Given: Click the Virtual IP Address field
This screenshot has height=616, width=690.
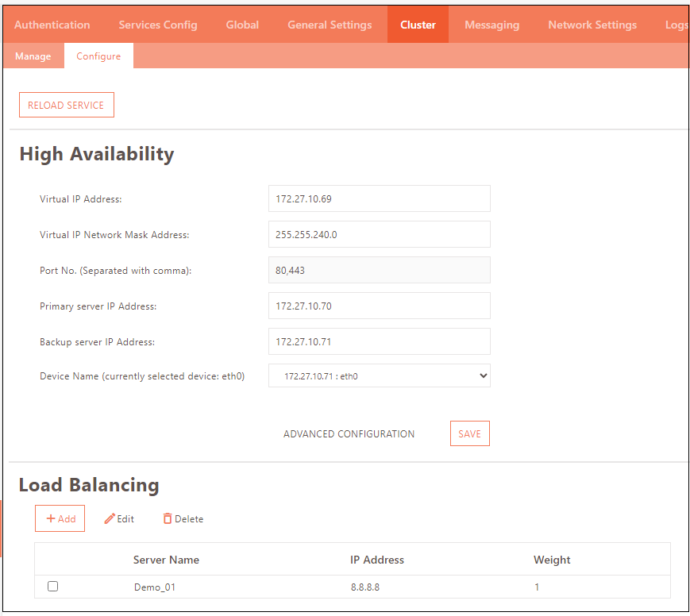Looking at the screenshot, I should point(379,198).
